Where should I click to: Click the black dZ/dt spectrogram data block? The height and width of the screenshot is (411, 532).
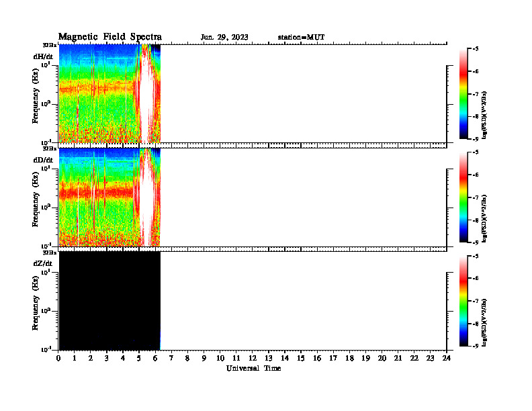[x=109, y=301]
